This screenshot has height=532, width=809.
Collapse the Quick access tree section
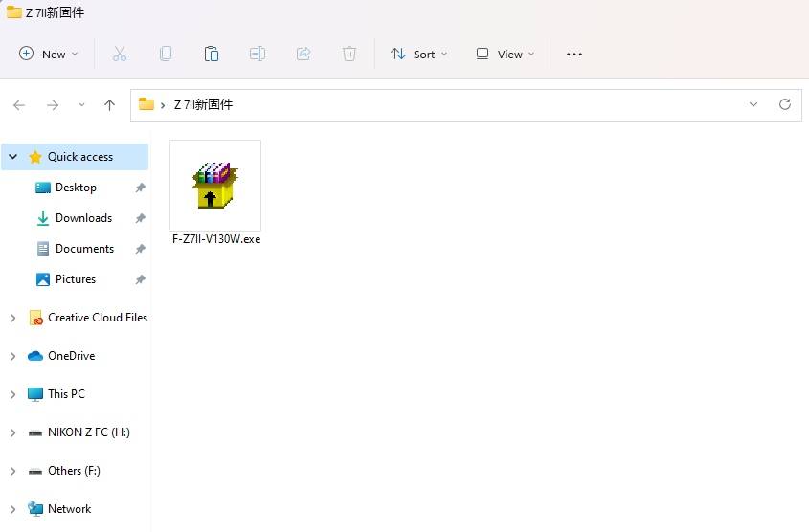(13, 157)
